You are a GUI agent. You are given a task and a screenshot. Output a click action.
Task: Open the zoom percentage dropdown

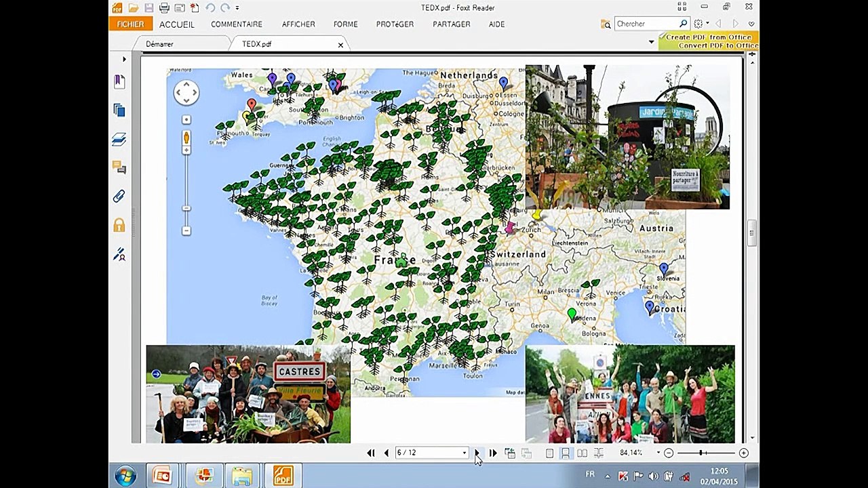657,453
